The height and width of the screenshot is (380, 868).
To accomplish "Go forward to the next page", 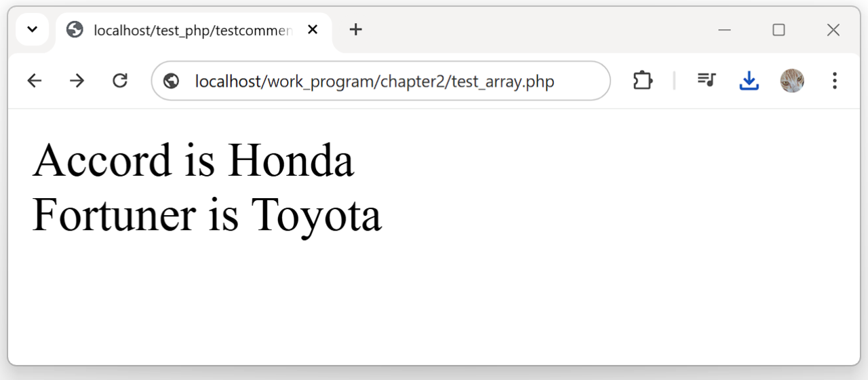I will tap(77, 81).
